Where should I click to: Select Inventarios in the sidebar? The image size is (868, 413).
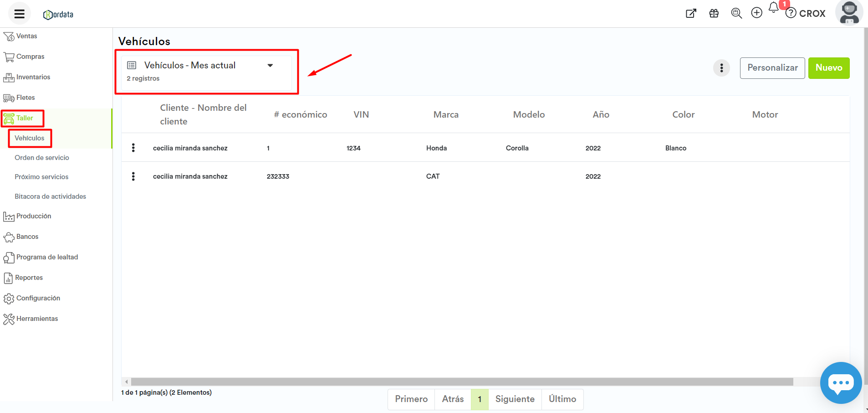tap(33, 77)
